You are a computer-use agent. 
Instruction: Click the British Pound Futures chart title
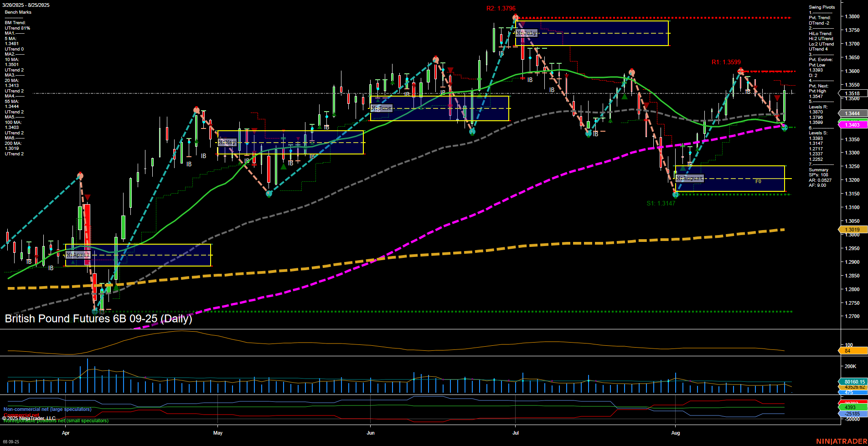[x=98, y=319]
